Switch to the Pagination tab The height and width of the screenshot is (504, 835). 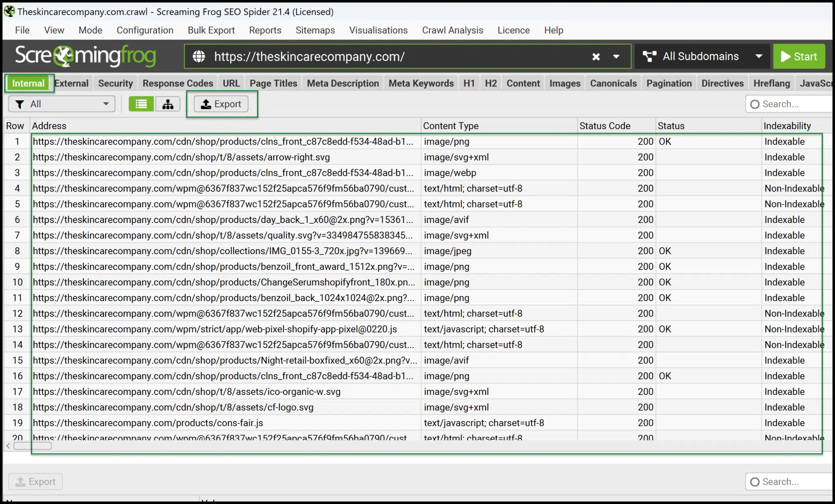(669, 83)
